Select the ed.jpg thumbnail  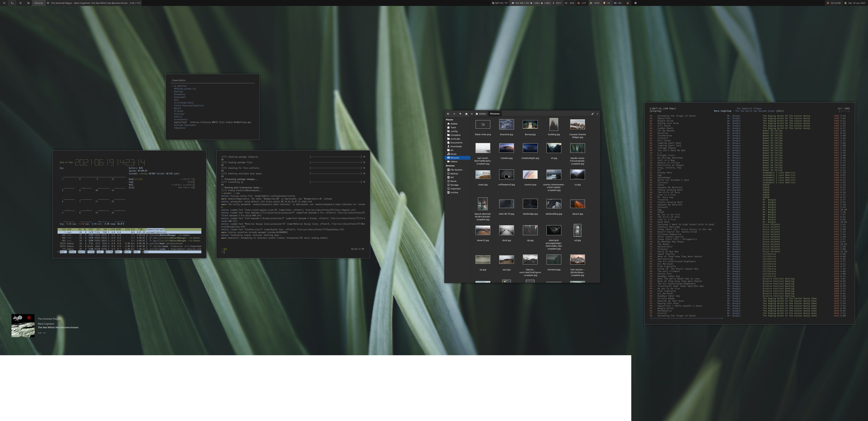point(577,230)
